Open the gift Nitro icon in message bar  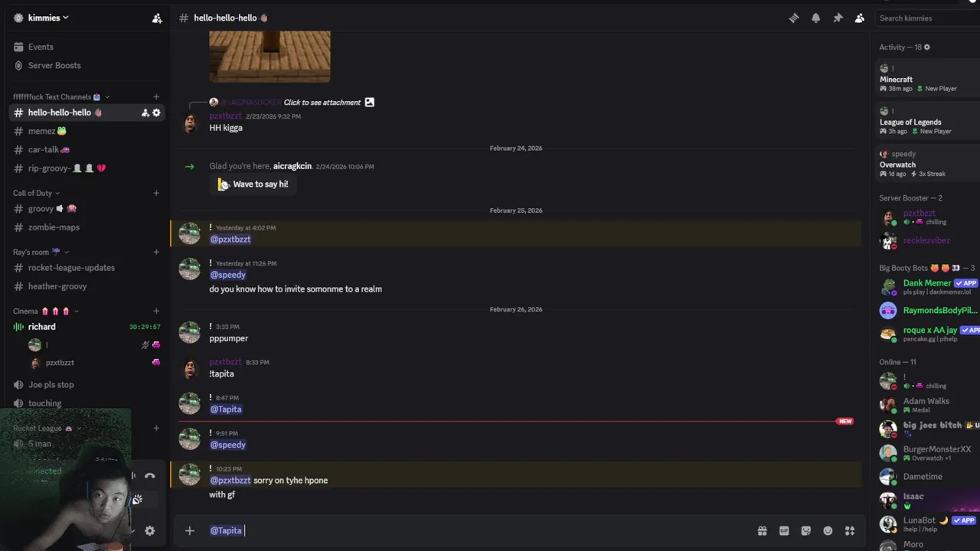tap(762, 530)
